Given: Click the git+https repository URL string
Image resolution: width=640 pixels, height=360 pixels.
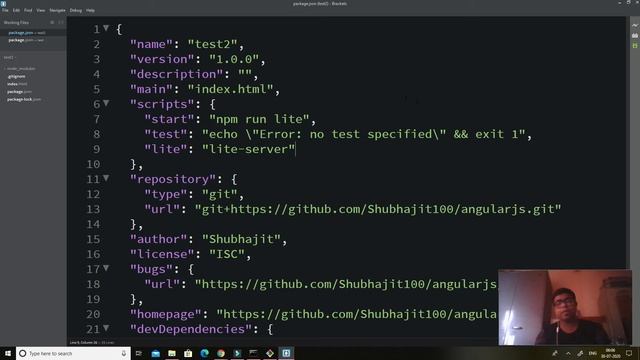Looking at the screenshot, I should [378, 209].
